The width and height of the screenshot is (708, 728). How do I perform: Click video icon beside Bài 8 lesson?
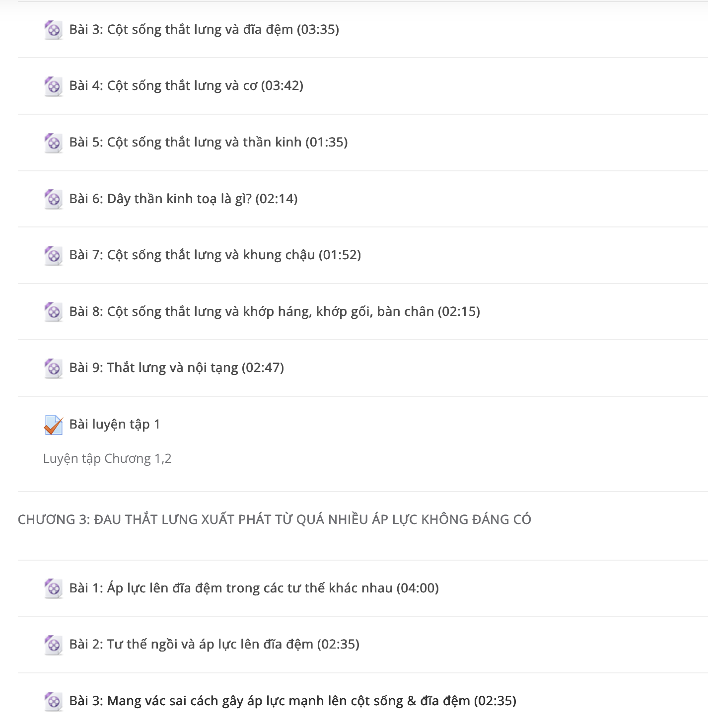pos(53,312)
